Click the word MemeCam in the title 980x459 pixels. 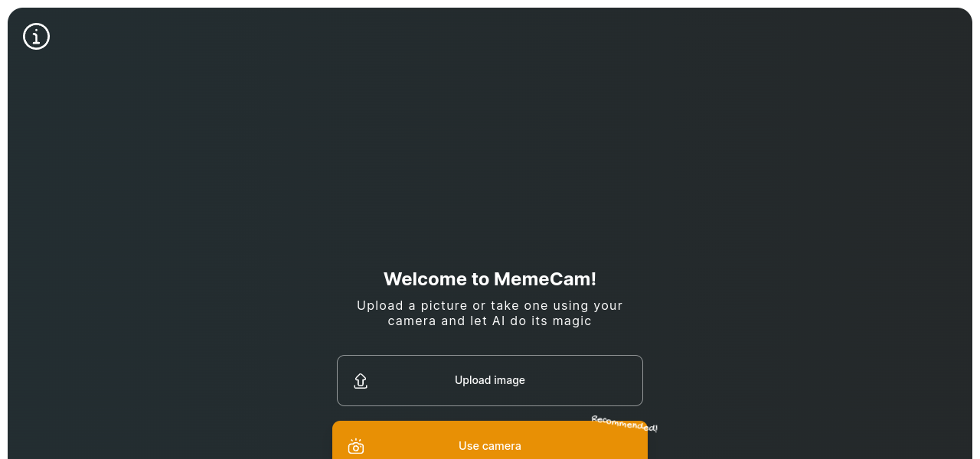coord(544,279)
